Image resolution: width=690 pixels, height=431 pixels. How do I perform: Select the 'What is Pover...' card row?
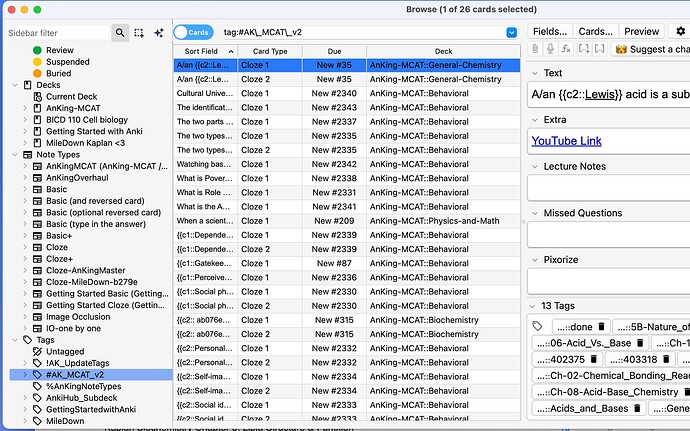click(x=347, y=178)
